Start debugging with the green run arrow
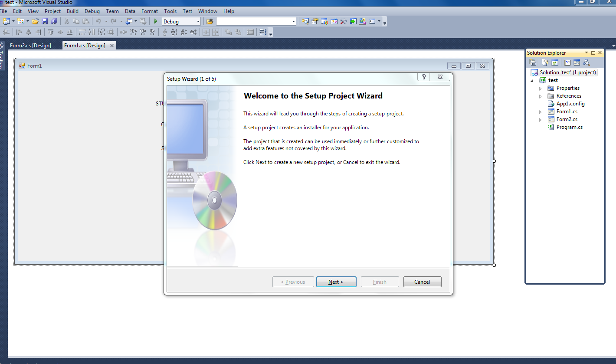616x364 pixels. pyautogui.click(x=155, y=21)
